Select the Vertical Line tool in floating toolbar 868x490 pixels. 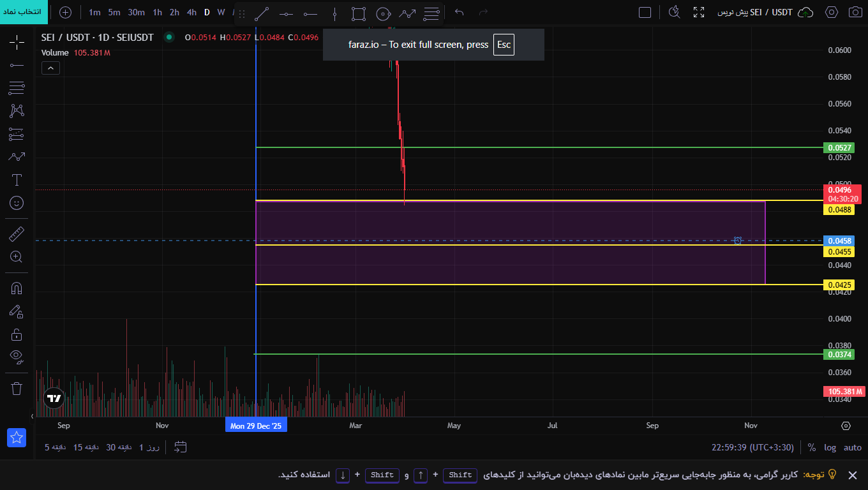click(334, 13)
